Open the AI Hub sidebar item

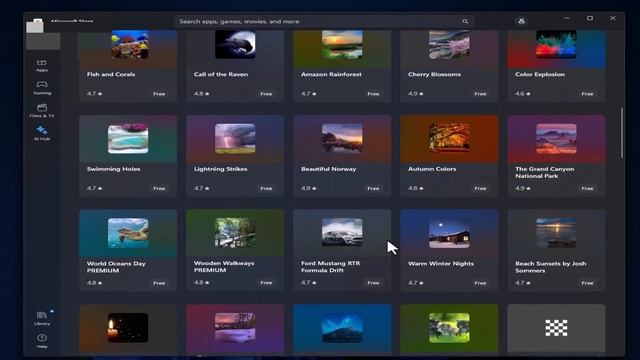point(42,133)
